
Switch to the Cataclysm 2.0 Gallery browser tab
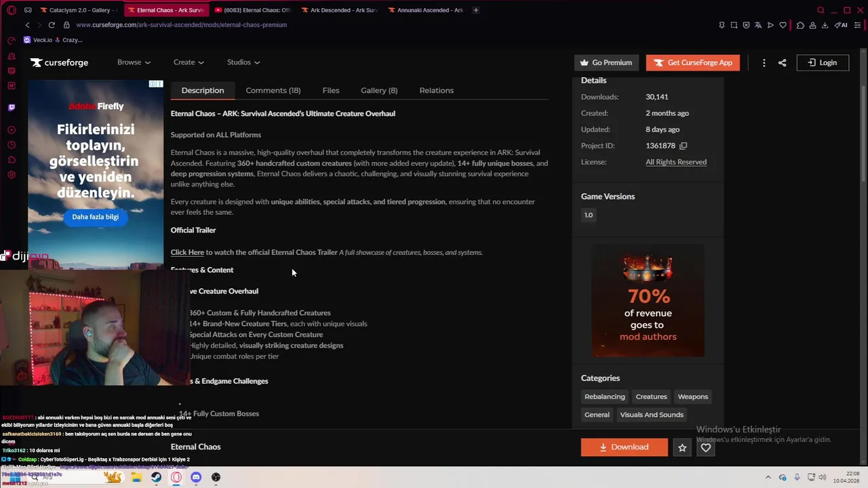78,10
